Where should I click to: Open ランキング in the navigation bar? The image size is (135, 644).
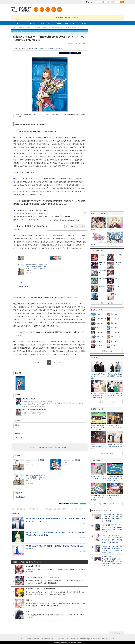pyautogui.click(x=32, y=23)
